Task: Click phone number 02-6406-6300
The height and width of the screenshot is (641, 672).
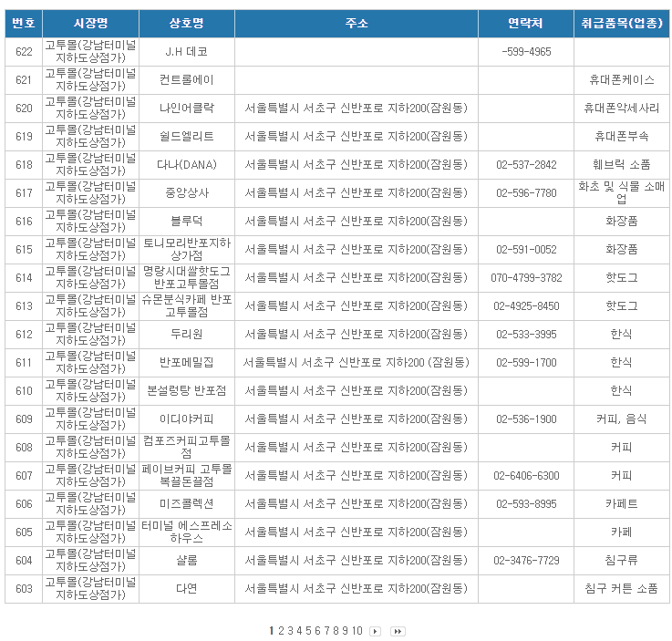Action: pyautogui.click(x=526, y=477)
